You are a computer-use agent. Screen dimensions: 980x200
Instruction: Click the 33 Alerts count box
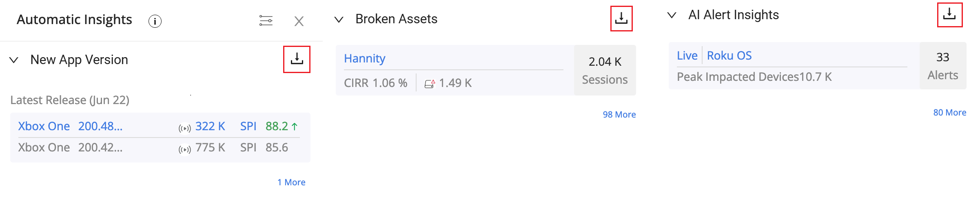942,66
